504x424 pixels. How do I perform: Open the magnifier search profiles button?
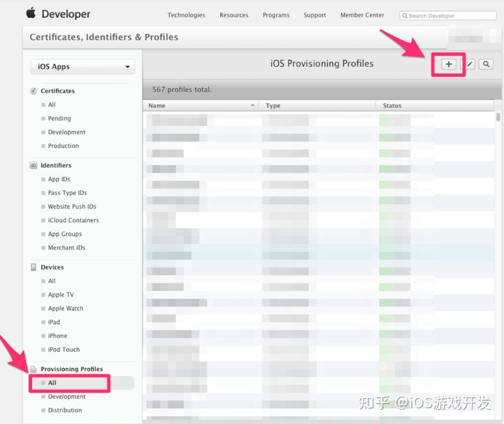coord(486,64)
